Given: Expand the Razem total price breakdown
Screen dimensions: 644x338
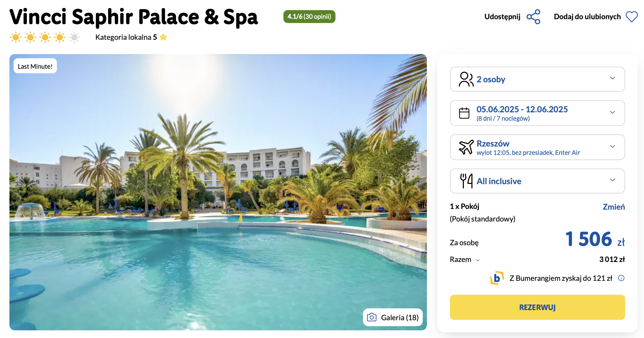Looking at the screenshot, I should pyautogui.click(x=465, y=260).
